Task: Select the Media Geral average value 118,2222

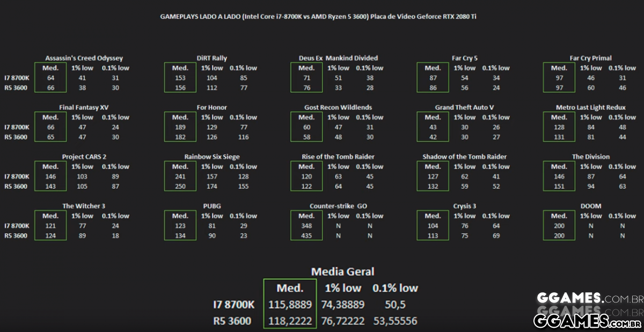Action: (289, 321)
